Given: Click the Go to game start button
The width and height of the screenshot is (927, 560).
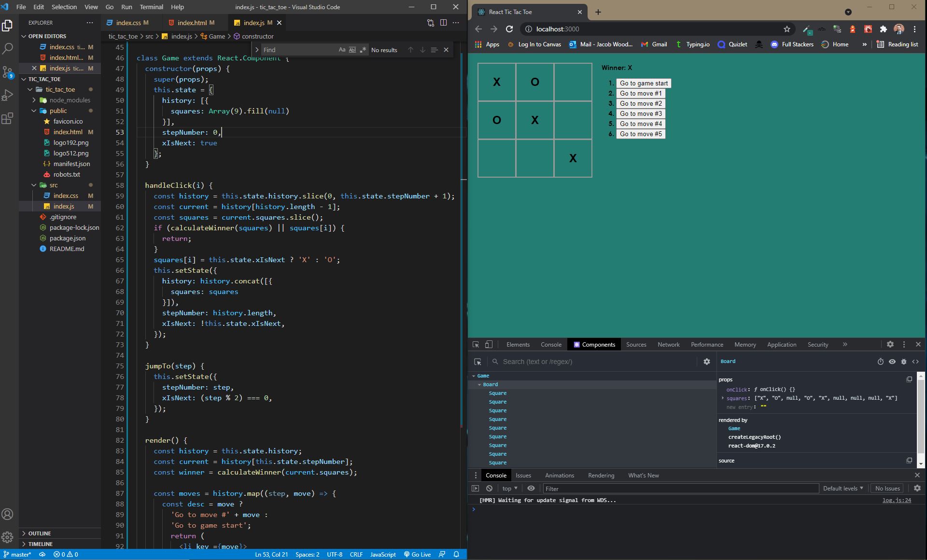Looking at the screenshot, I should (644, 83).
